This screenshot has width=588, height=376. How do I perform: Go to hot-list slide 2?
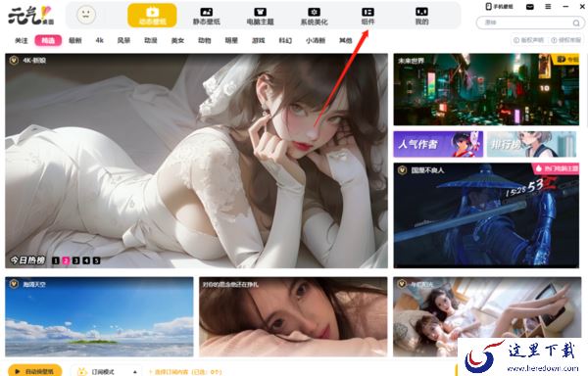66,260
